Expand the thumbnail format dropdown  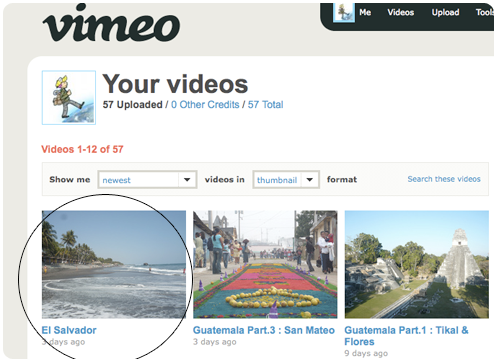(286, 180)
